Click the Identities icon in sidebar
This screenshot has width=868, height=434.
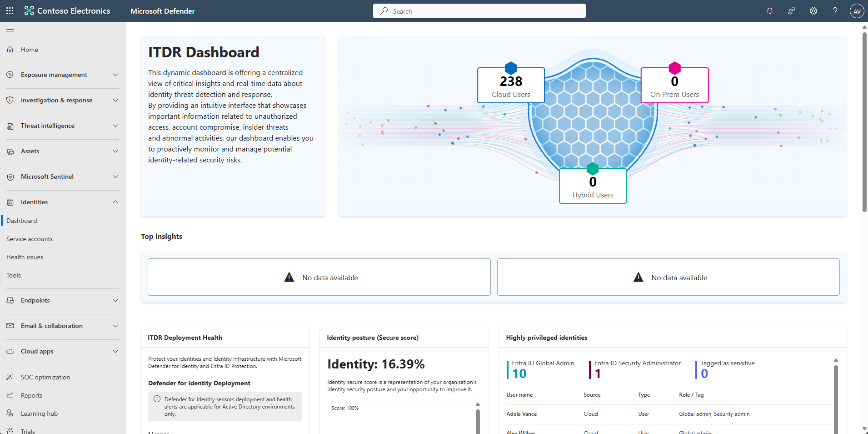point(10,202)
